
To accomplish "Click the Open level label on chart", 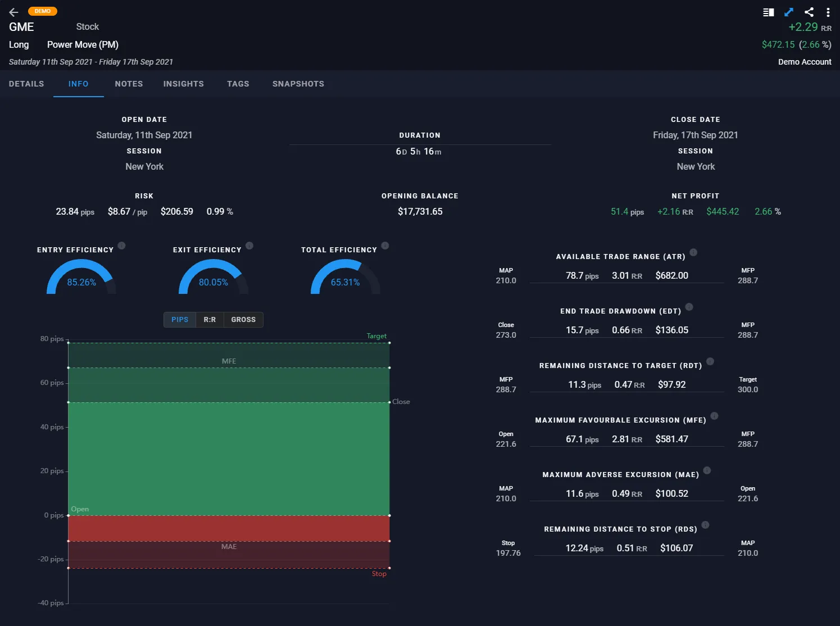I will (80, 509).
